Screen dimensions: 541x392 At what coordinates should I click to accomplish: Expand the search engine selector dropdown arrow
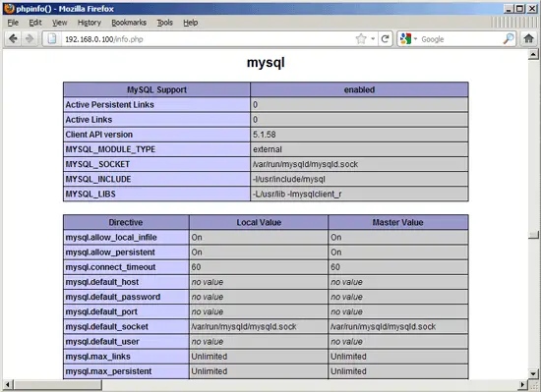415,38
